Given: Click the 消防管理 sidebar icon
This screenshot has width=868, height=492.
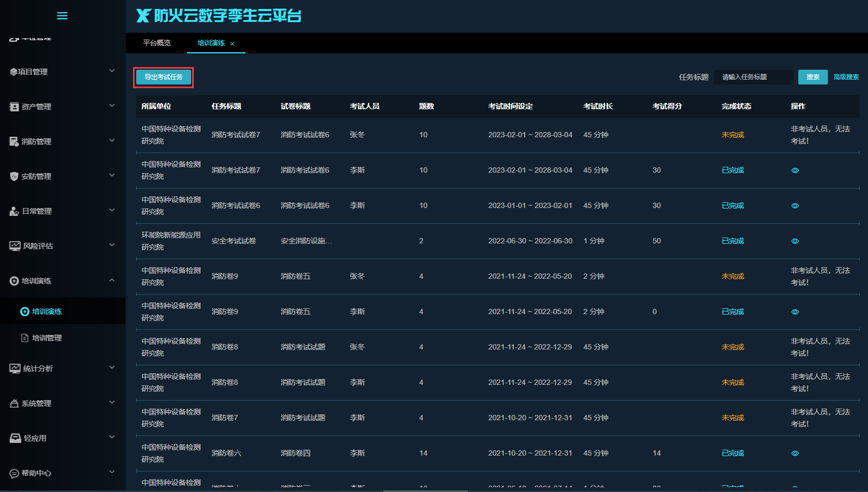Looking at the screenshot, I should click(x=14, y=141).
